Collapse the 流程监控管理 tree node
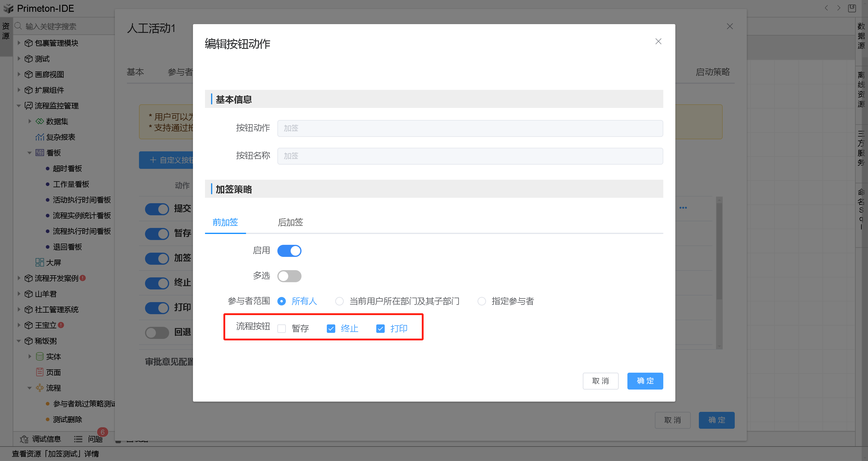The width and height of the screenshot is (868, 461). (x=19, y=106)
